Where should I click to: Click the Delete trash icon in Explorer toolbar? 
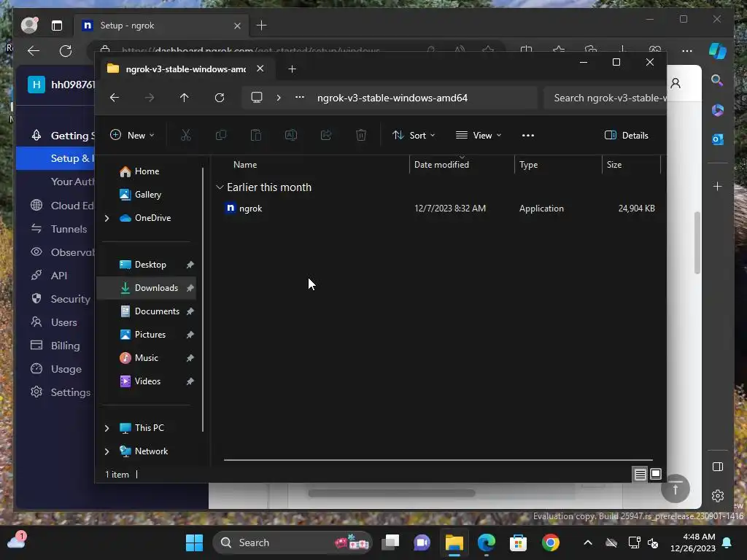[x=361, y=135]
